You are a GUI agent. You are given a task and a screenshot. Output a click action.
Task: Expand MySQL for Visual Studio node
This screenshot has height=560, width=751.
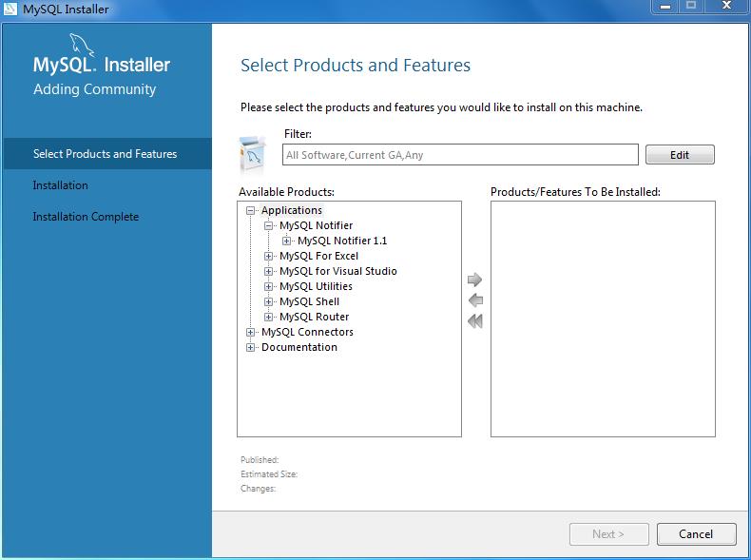pyautogui.click(x=268, y=272)
